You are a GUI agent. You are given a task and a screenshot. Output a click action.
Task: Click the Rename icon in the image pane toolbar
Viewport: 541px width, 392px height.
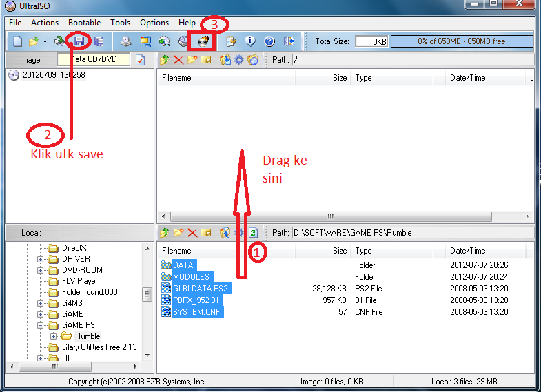tap(205, 60)
